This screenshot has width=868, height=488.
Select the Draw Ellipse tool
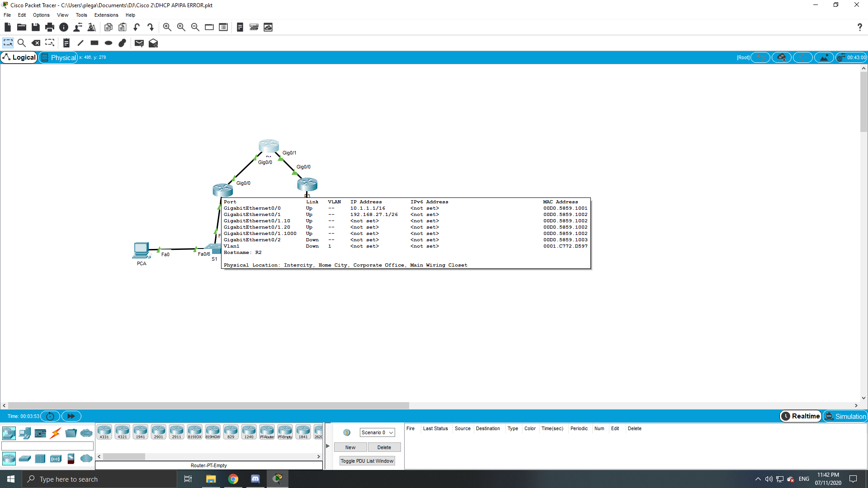point(108,43)
